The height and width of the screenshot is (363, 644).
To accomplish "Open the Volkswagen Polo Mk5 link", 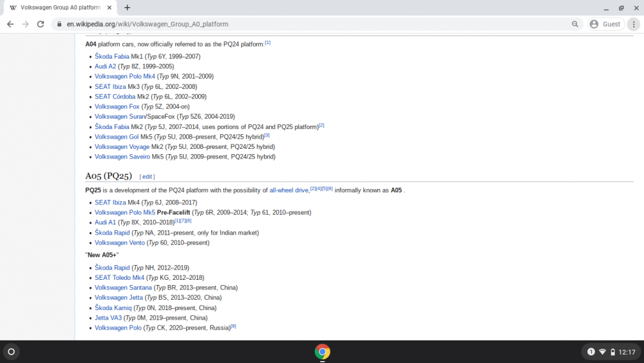I will coord(125,213).
